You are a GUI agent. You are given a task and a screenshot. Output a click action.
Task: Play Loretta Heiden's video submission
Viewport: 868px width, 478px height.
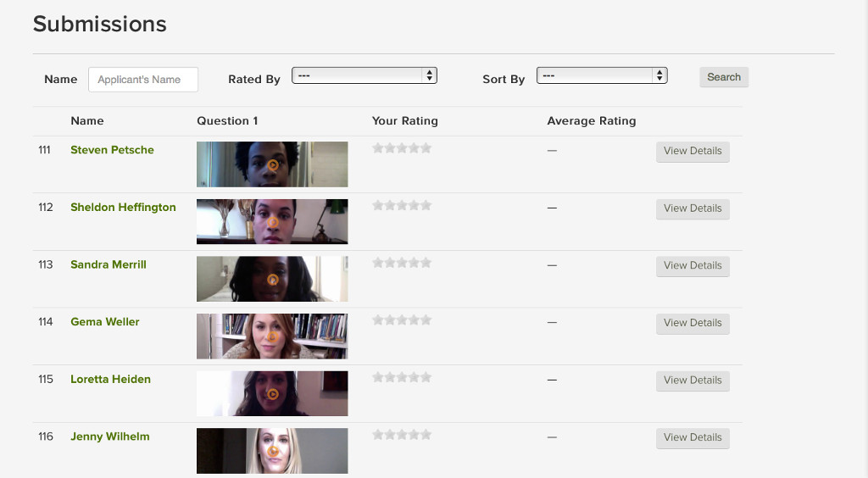(x=272, y=394)
